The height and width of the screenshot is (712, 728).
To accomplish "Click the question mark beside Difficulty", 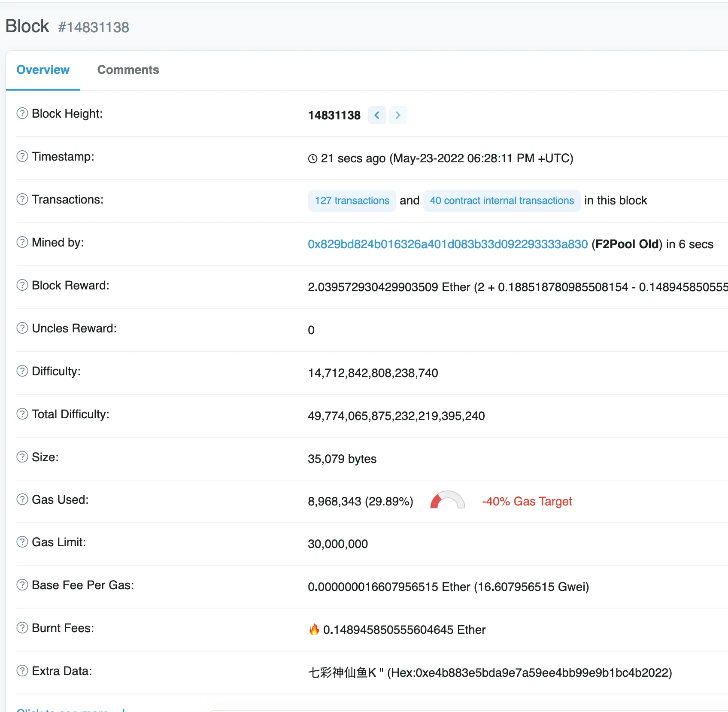I will pyautogui.click(x=22, y=371).
